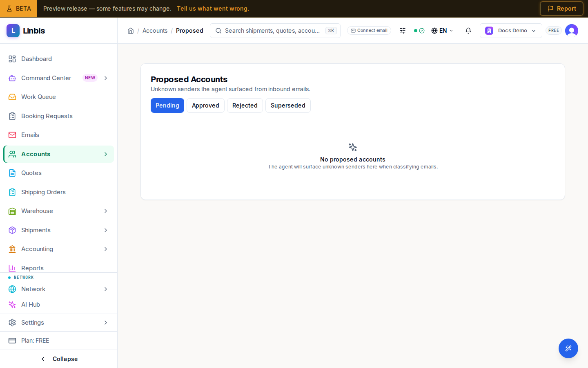The width and height of the screenshot is (588, 368).
Task: Click the Shipping Orders icon
Action: [12, 192]
